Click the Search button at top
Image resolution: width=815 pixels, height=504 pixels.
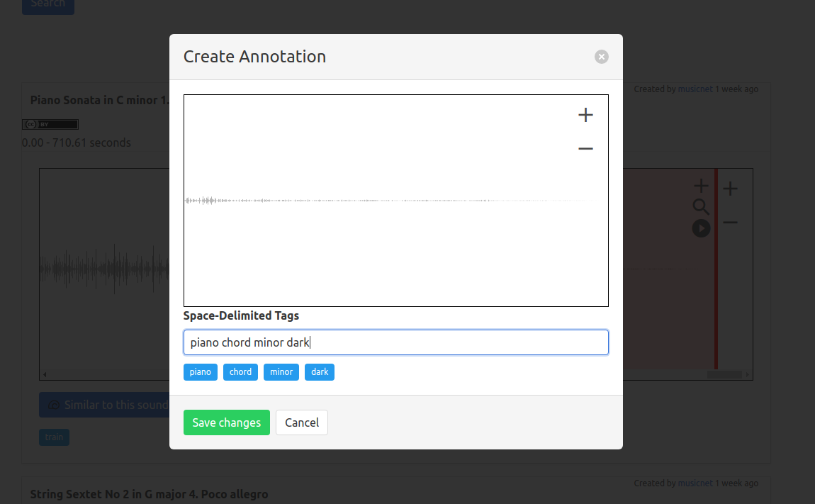tap(47, 5)
